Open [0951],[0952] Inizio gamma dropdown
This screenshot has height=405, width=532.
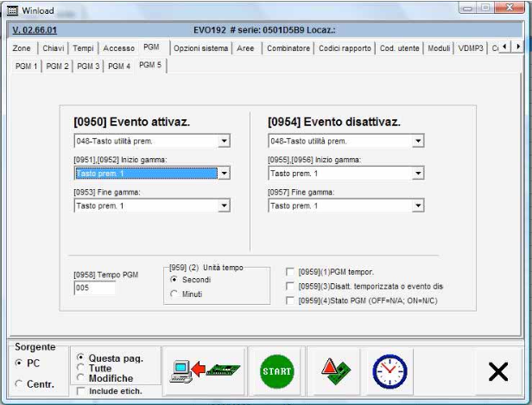(x=224, y=174)
